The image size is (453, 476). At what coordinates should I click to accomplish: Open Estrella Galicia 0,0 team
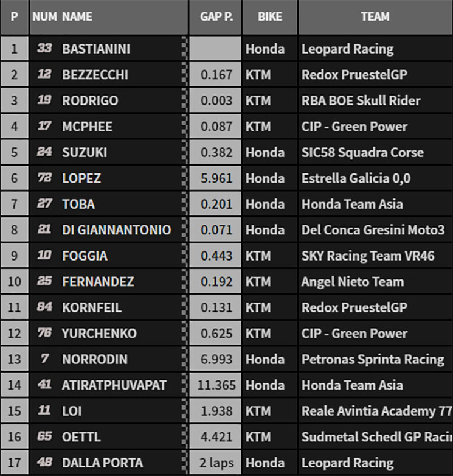(356, 178)
